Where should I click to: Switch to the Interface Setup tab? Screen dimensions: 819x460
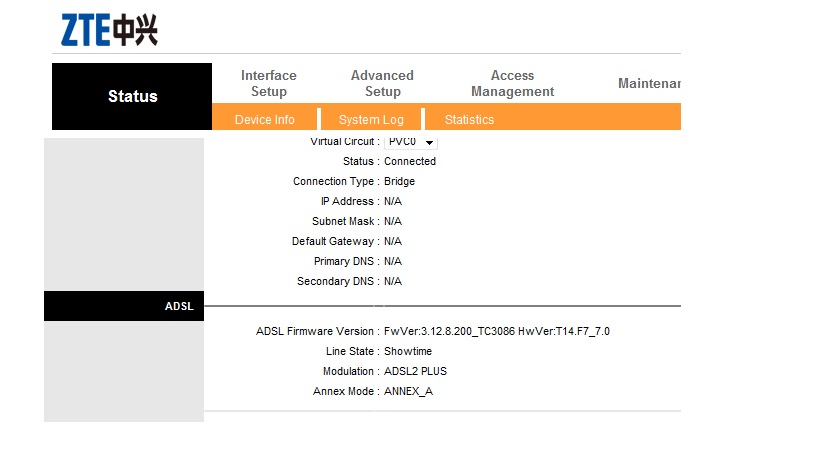(268, 84)
